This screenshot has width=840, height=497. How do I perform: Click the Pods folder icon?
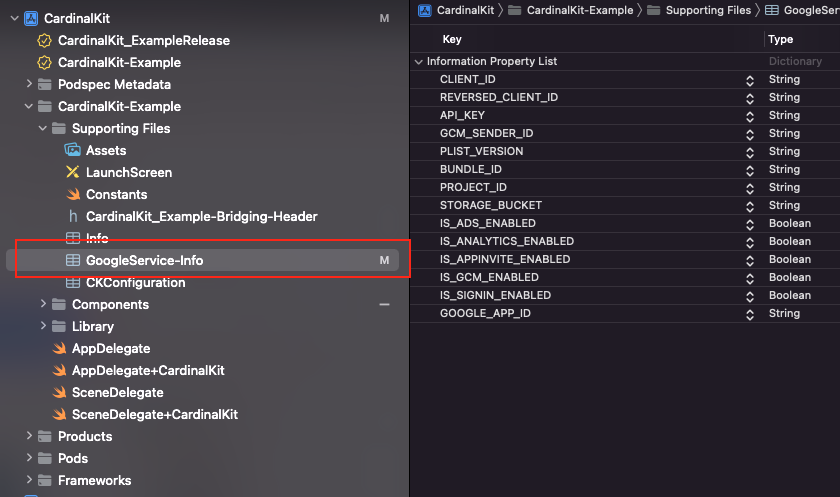[44, 458]
